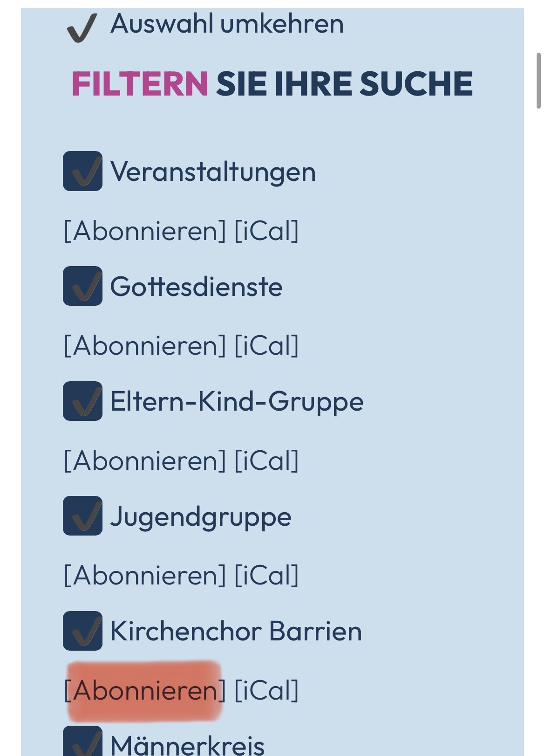This screenshot has height=756, width=545.
Task: Click the Auswahl umkehren checkmark icon
Action: click(x=82, y=27)
